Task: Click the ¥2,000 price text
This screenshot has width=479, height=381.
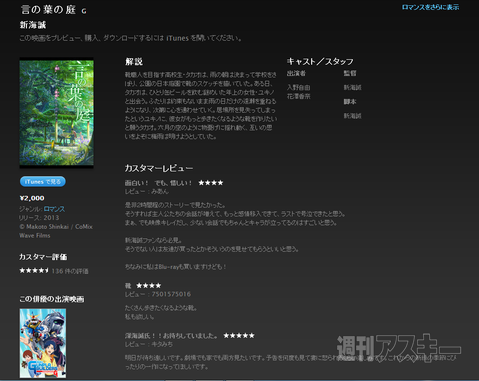Action: coord(32,198)
